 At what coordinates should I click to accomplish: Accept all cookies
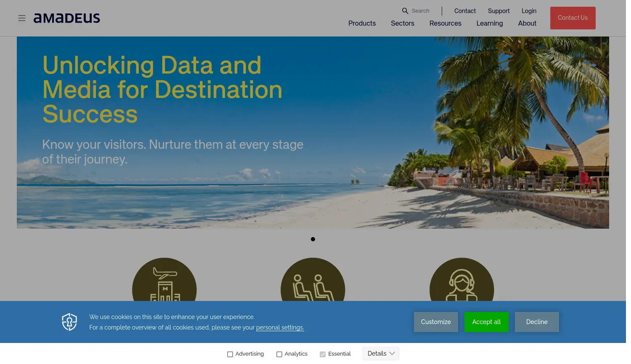[x=486, y=322]
